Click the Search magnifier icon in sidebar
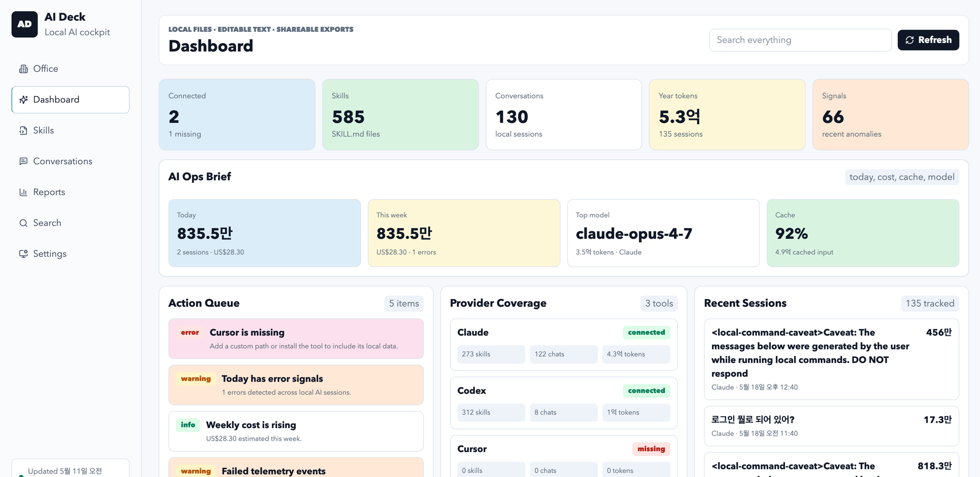 [x=23, y=224]
